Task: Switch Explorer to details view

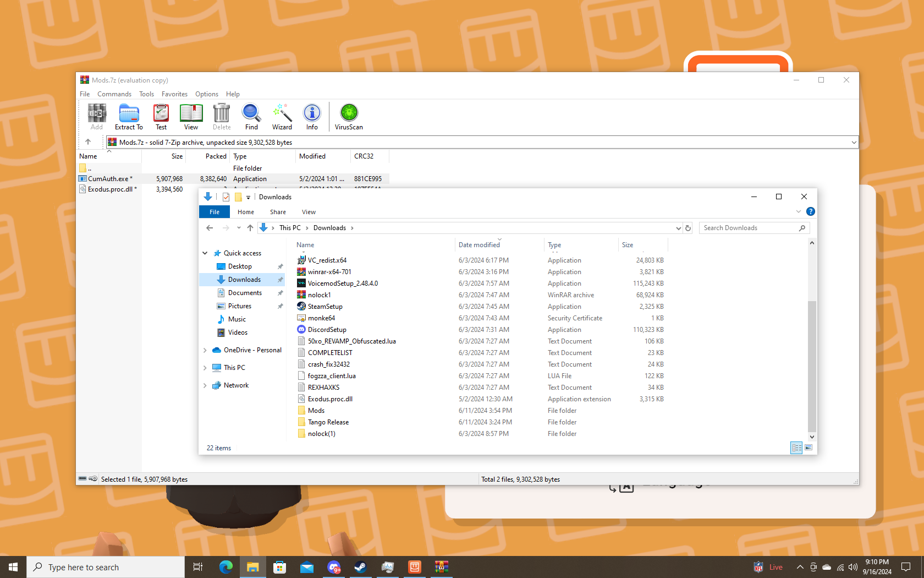Action: [x=796, y=448]
